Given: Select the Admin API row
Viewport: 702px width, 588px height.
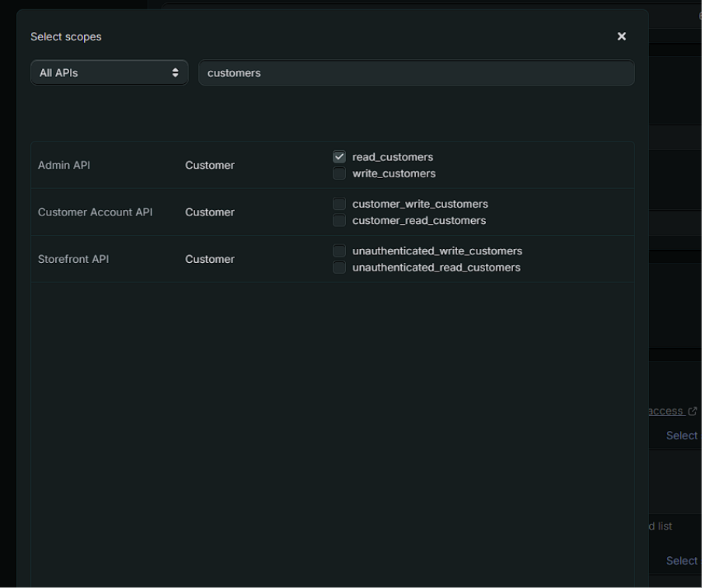Looking at the screenshot, I should click(x=64, y=165).
